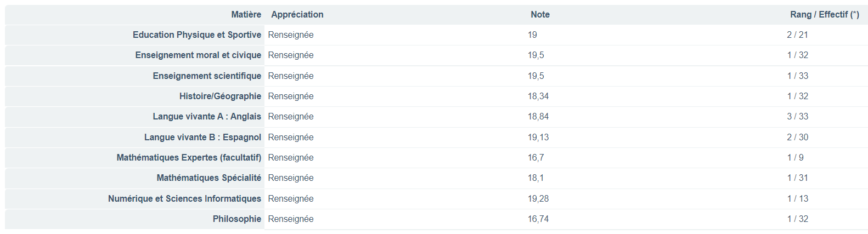The width and height of the screenshot is (868, 234).
Task: Click the Langue vivante B : Espagnol label
Action: click(x=202, y=138)
